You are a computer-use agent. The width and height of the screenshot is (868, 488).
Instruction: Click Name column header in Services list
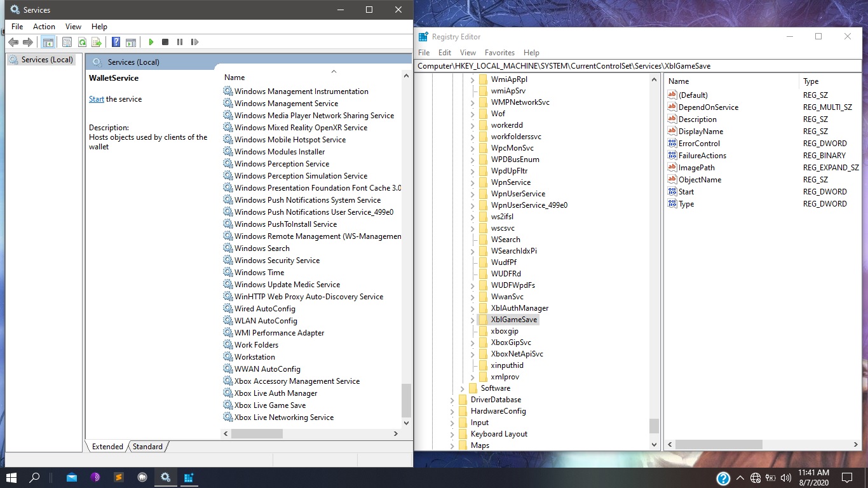[x=234, y=78]
